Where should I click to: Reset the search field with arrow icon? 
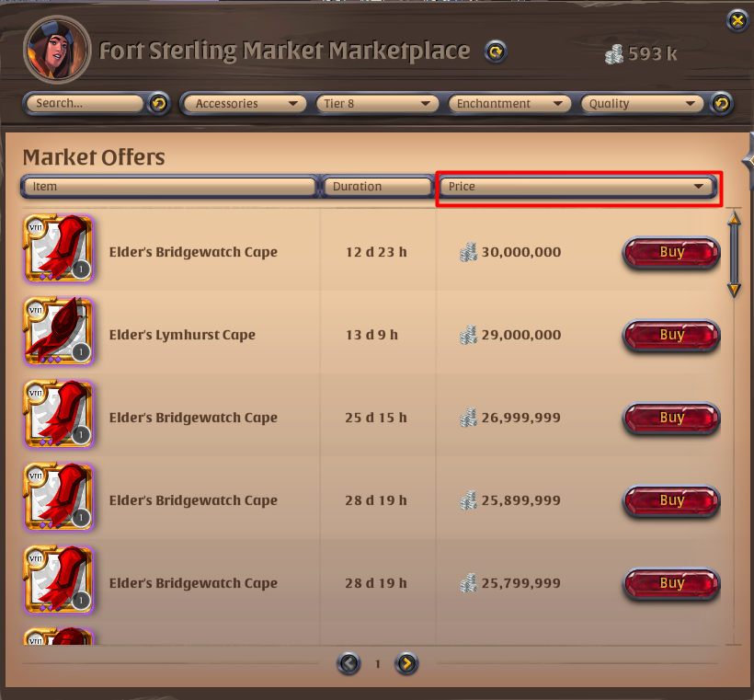click(159, 103)
